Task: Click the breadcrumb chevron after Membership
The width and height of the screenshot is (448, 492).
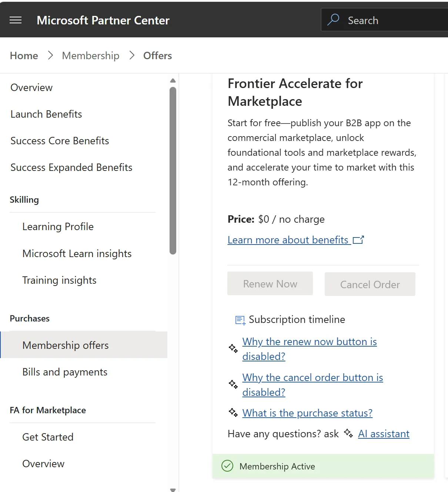Action: coord(132,55)
